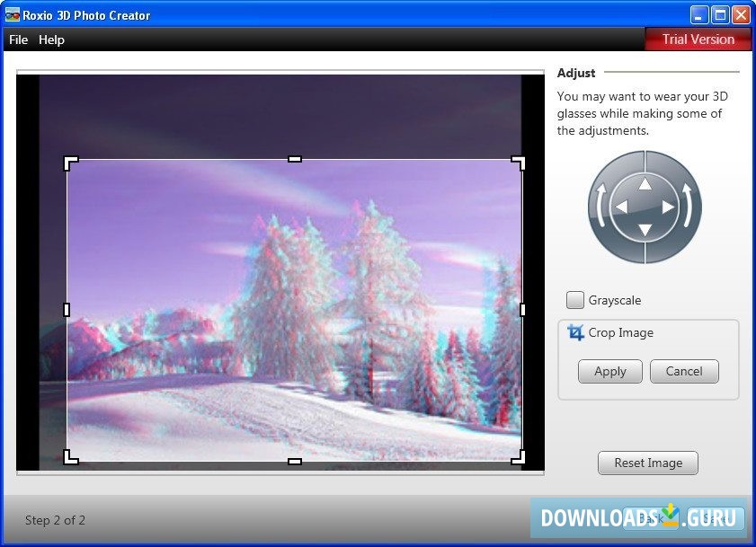
Task: Click the Reset Image button
Action: click(x=647, y=463)
